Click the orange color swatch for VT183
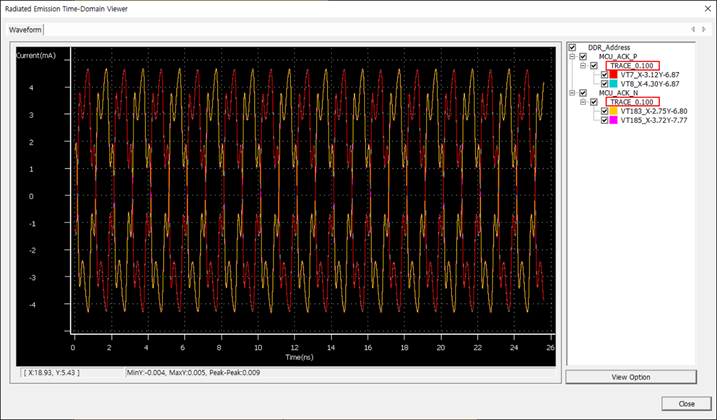The height and width of the screenshot is (420, 717). (x=615, y=111)
